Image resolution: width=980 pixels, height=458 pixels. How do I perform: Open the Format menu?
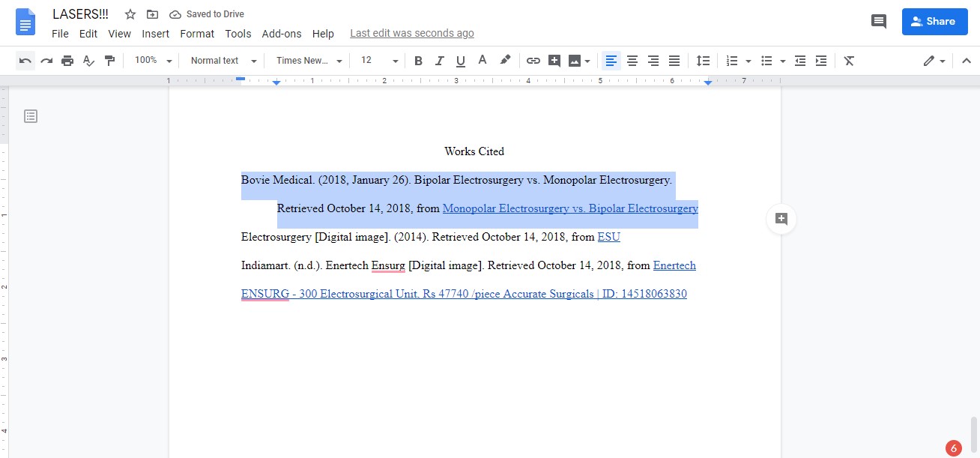tap(197, 34)
